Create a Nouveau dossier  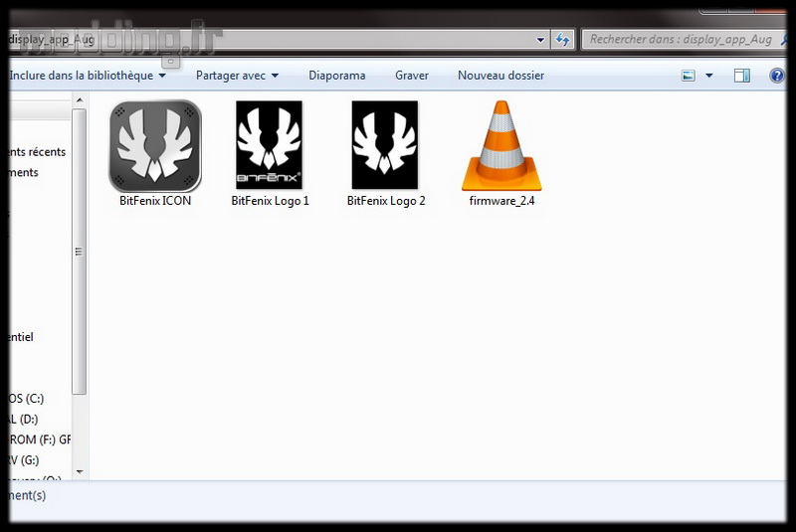501,76
